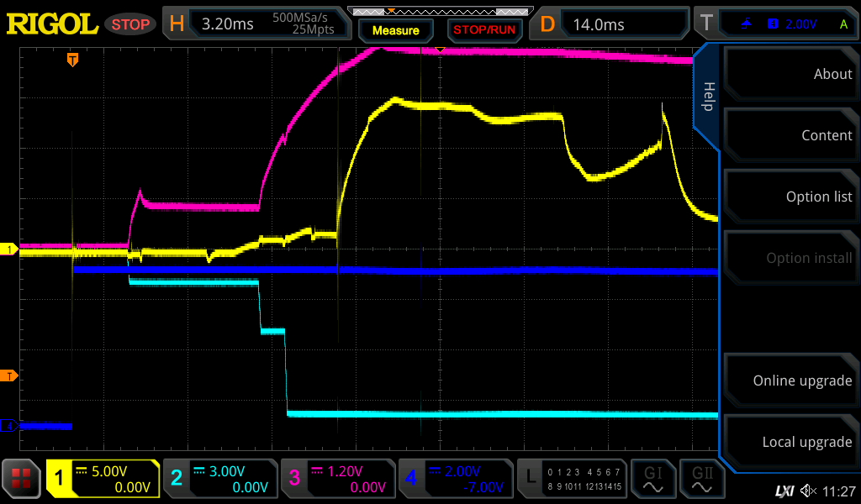The image size is (861, 504).
Task: Toggle channel 3 magenta 1.20V box
Action: [x=337, y=479]
